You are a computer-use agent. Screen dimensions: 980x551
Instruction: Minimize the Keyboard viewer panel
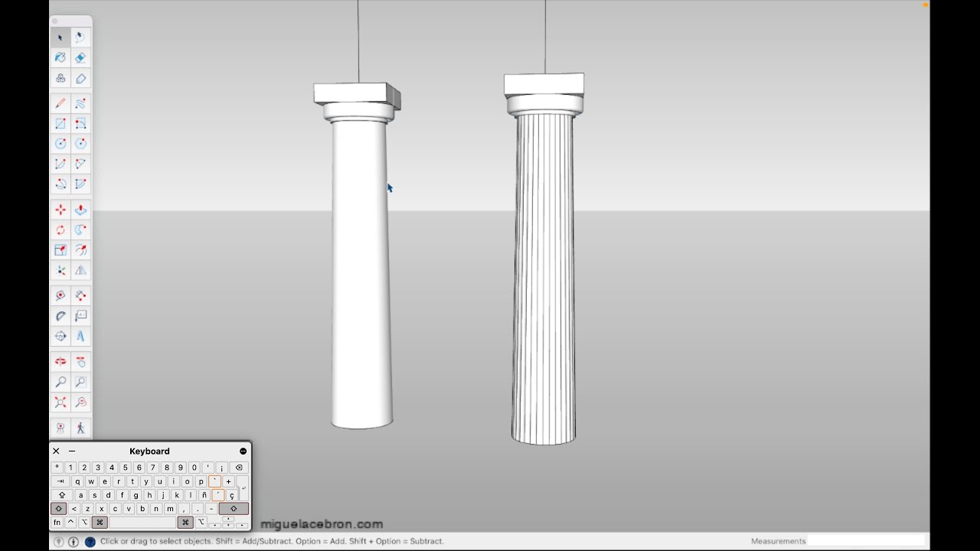[x=72, y=452]
